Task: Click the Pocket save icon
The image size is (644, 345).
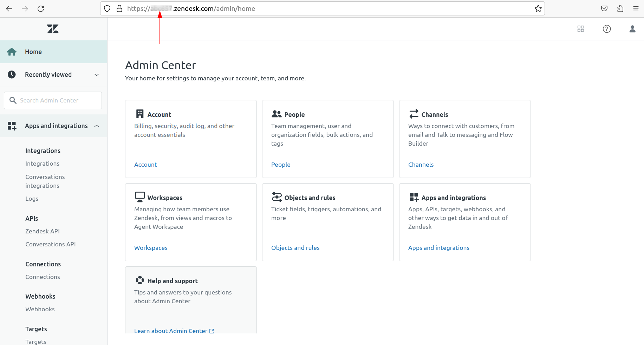Action: click(604, 9)
